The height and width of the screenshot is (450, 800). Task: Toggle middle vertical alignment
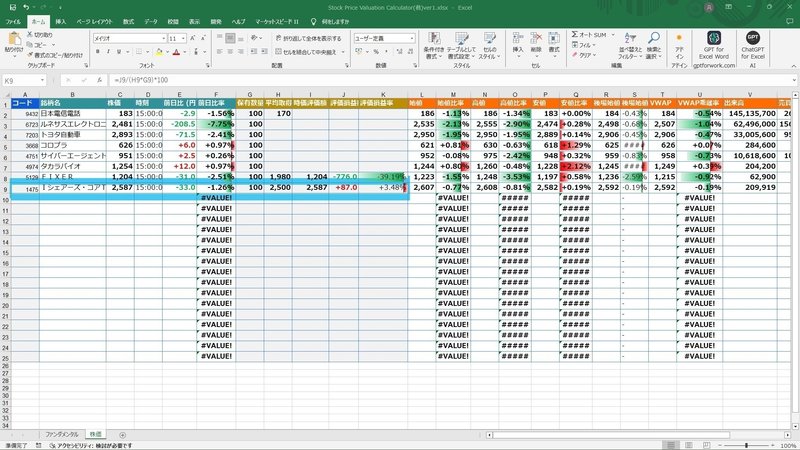point(230,38)
